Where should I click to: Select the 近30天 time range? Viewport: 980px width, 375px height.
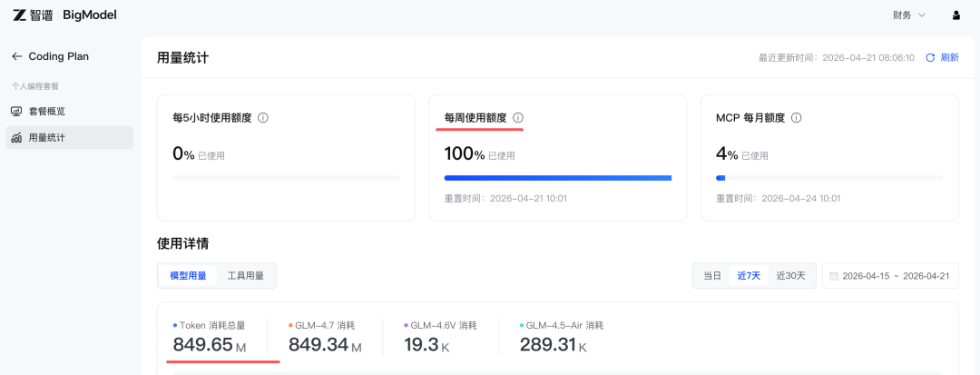pos(791,276)
